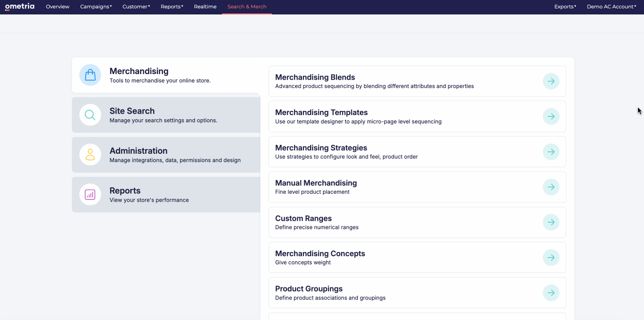Screen dimensions: 644x320
Task: Open Merchandising Blends via its arrow icon
Action: pyautogui.click(x=551, y=81)
